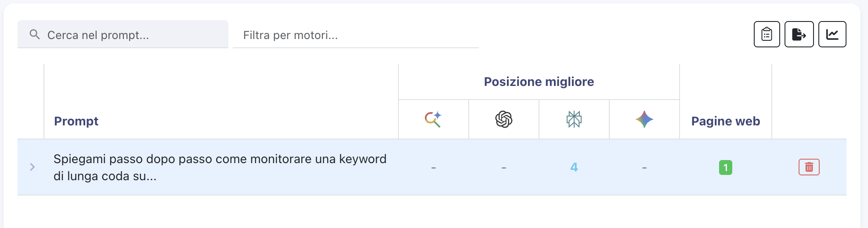Open the "Filtra per motori..." filter field
868x228 pixels.
pos(355,35)
